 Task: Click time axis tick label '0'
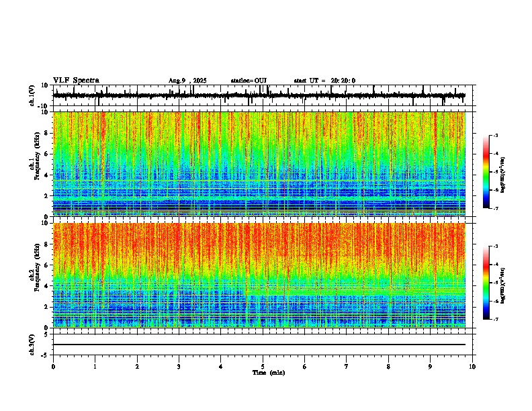click(53, 367)
